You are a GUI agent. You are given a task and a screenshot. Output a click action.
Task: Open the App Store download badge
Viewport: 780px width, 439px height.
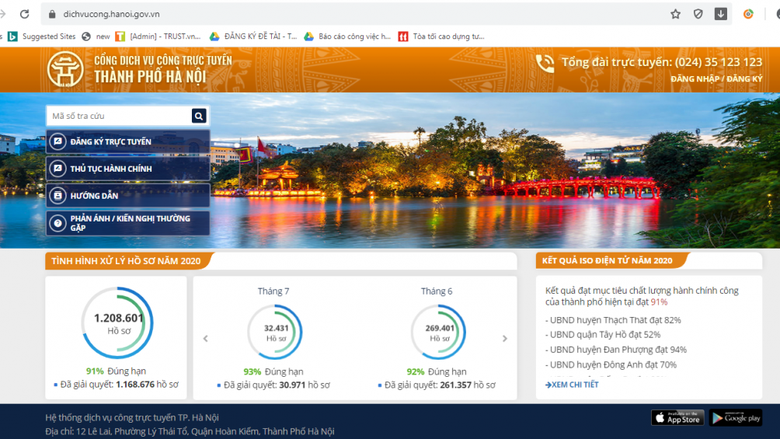[677, 417]
